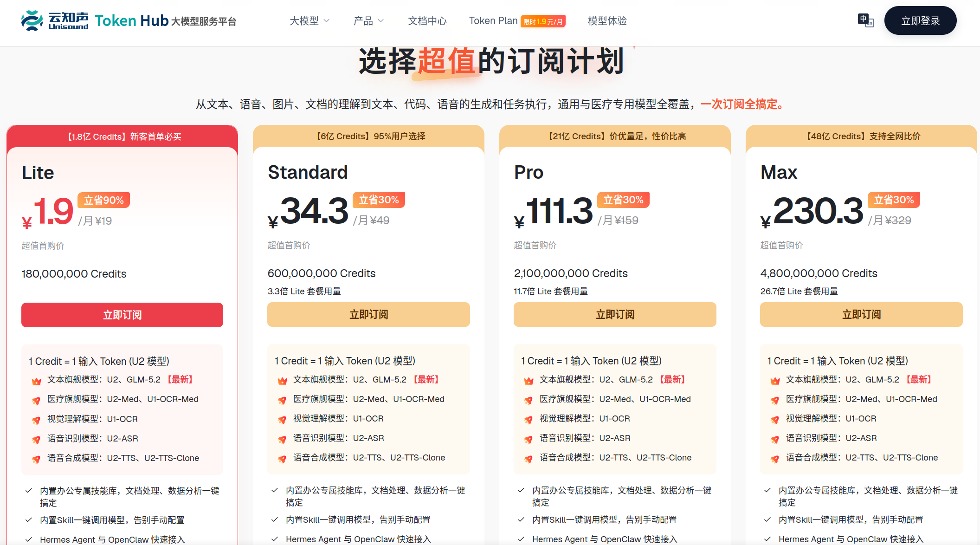Image resolution: width=980 pixels, height=545 pixels.
Task: Click the 立即登录 button
Action: tap(920, 20)
